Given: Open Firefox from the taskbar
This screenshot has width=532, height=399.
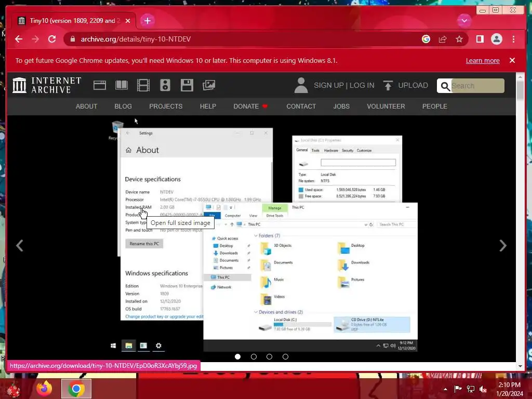Looking at the screenshot, I should (45, 389).
